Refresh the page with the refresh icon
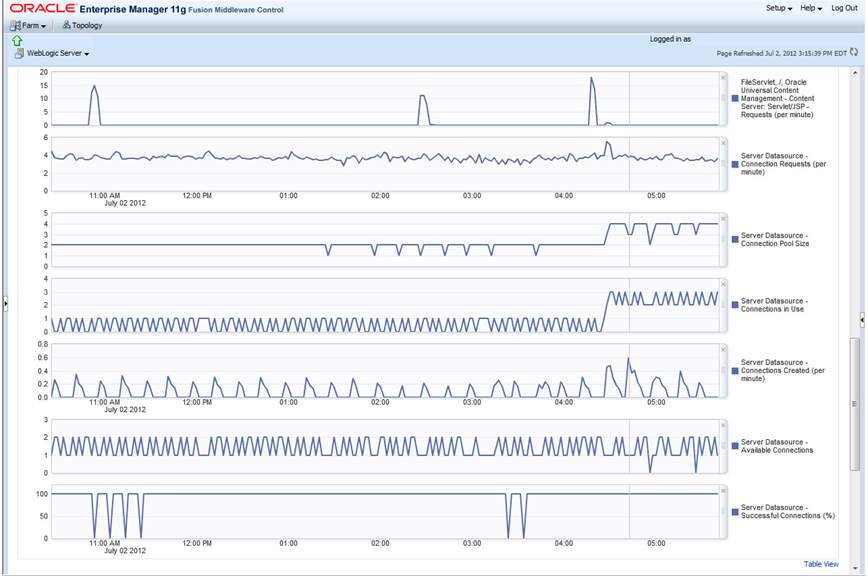This screenshot has width=868, height=576. coord(854,53)
